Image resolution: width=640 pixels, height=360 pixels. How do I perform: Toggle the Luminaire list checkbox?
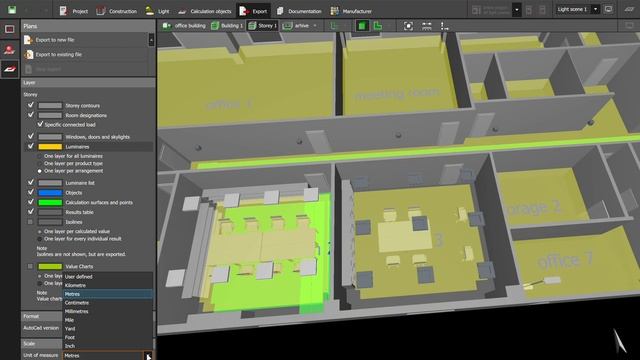(x=30, y=182)
